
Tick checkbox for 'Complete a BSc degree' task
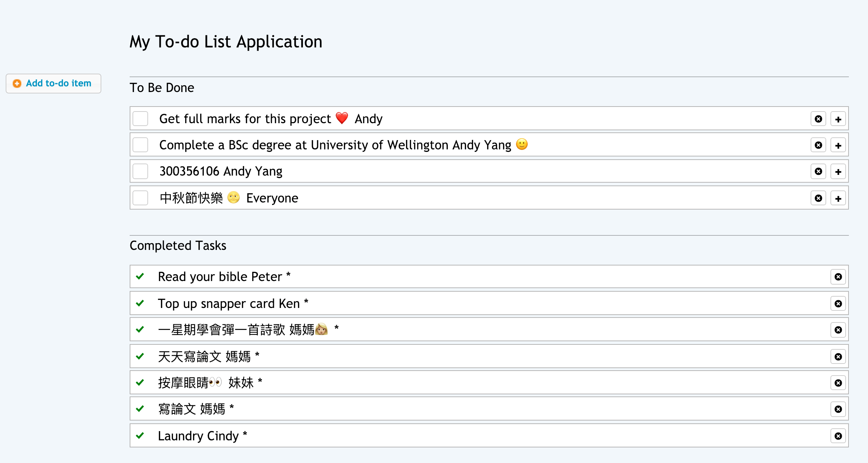click(140, 145)
